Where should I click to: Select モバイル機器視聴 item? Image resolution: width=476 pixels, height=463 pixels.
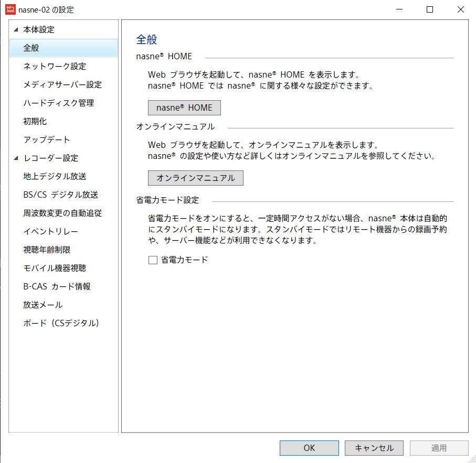[55, 268]
